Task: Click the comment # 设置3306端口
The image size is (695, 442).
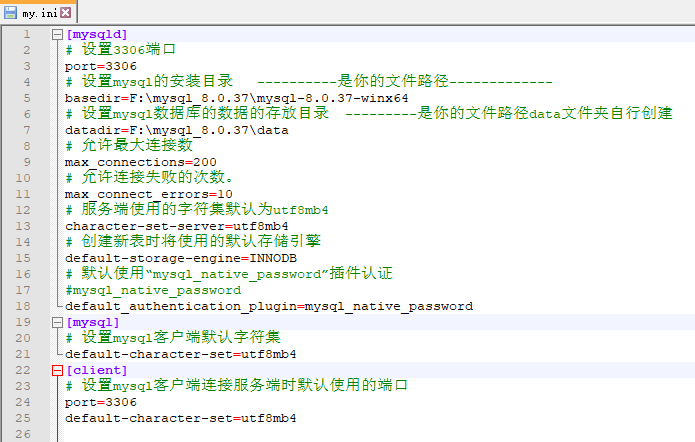Action: 121,50
